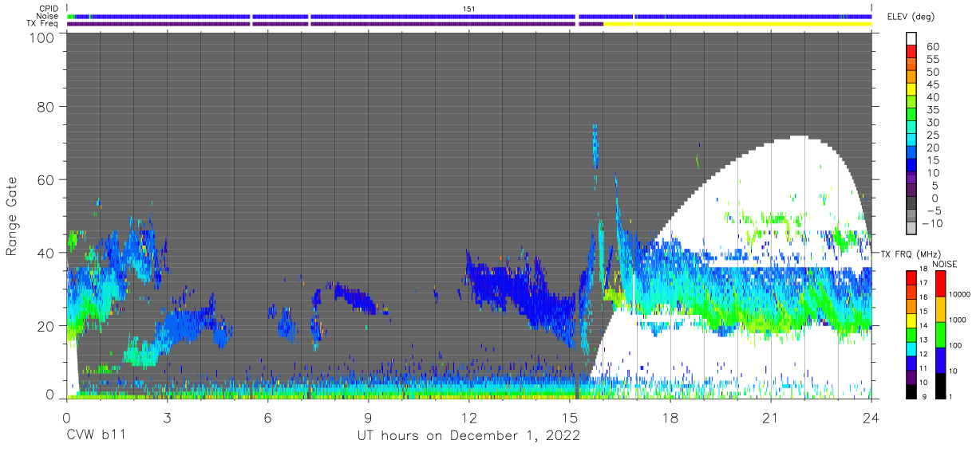Click the 'ELEV (deg)' colorbar title
The image size is (980, 452).
coord(912,17)
